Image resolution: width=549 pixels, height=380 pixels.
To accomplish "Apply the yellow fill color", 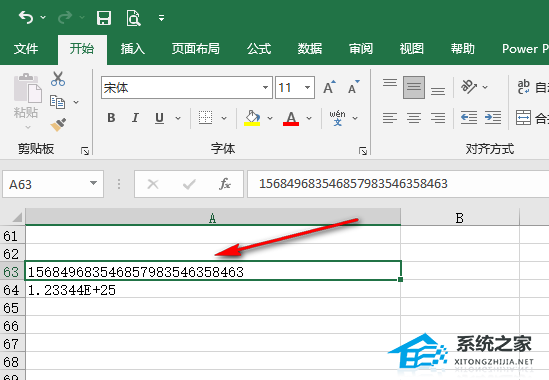I will coord(252,118).
